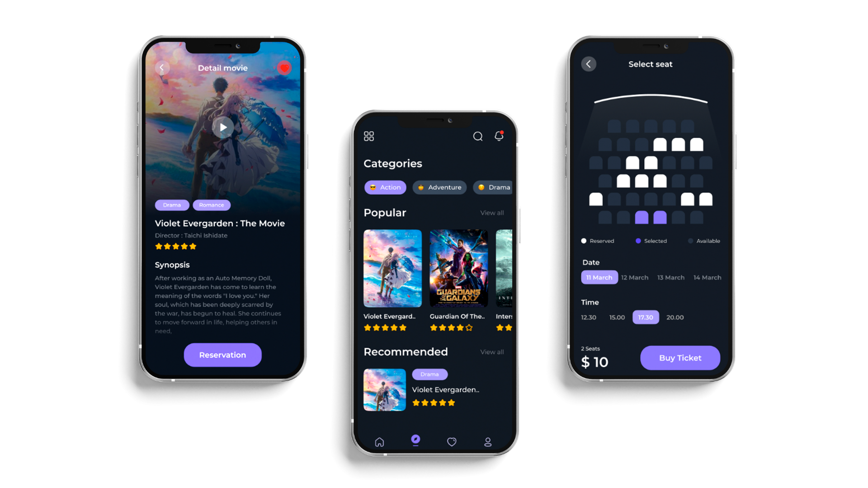Tap the Reservation button on detail screen
The image size is (868, 488).
click(222, 355)
